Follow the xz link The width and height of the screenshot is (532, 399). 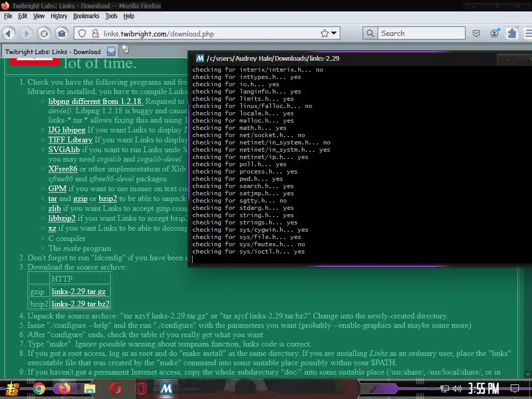52,228
